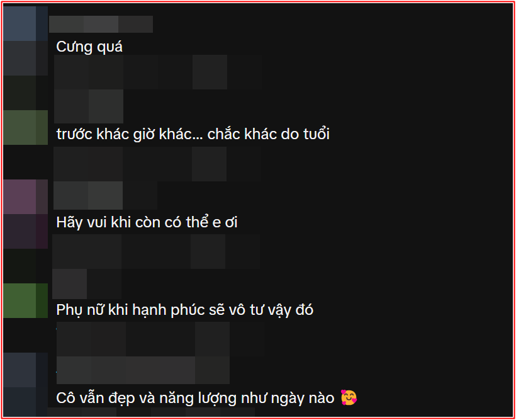The image size is (516, 420).
Task: Open blurred username directly above "Phụ nữ khi hạnh phúc" comment
Action: coord(87,283)
